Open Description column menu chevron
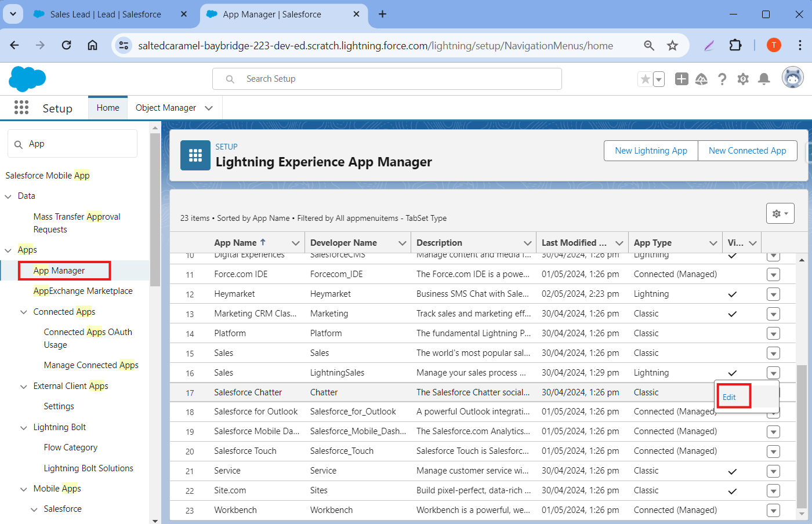The image size is (812, 524). (528, 243)
